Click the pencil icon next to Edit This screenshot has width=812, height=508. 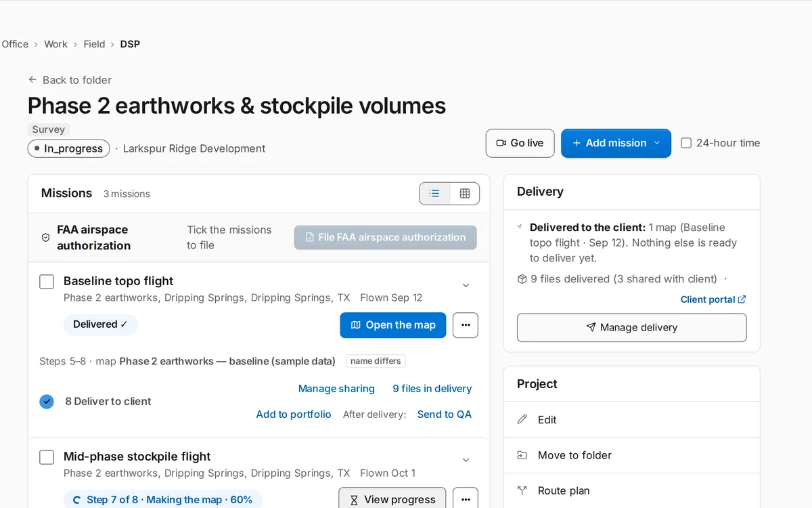522,420
